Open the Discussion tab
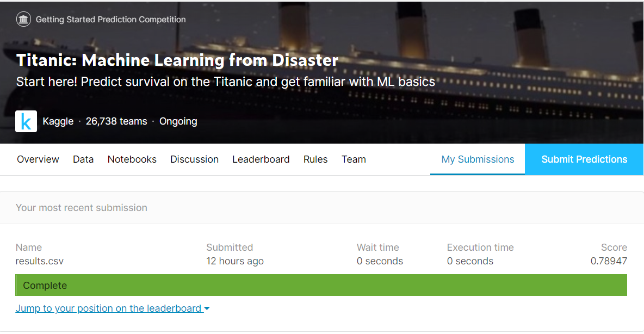 point(194,159)
